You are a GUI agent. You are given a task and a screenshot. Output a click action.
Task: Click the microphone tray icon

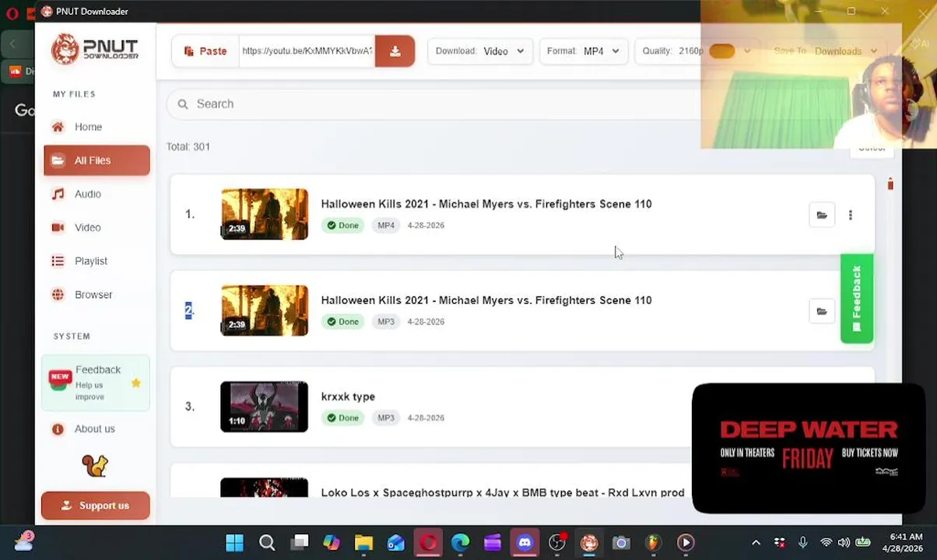point(802,543)
